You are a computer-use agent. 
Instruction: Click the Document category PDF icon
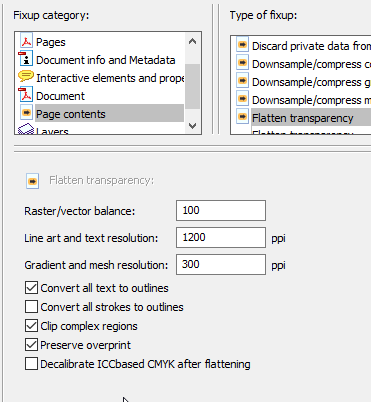26,95
